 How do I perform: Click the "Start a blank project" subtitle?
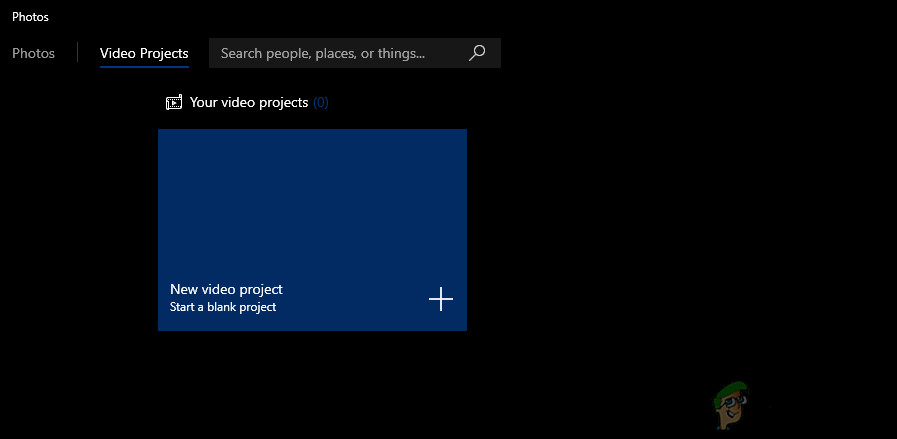pos(223,307)
